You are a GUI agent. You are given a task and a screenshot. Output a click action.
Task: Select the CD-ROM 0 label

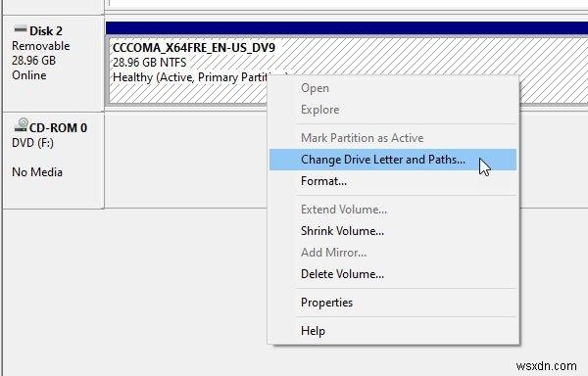[x=58, y=128]
